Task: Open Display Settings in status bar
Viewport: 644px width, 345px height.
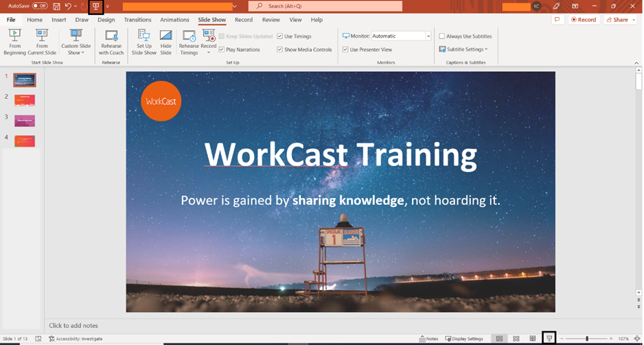Action: [x=465, y=339]
